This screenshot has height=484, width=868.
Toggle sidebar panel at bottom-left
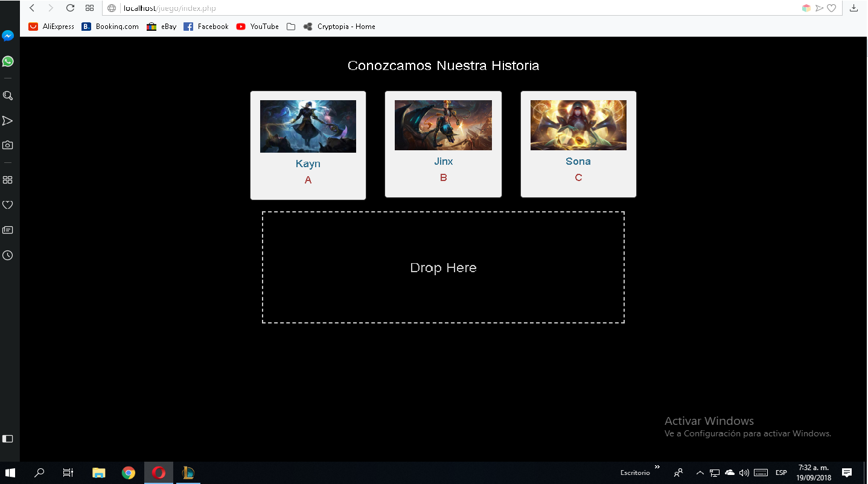tap(8, 439)
